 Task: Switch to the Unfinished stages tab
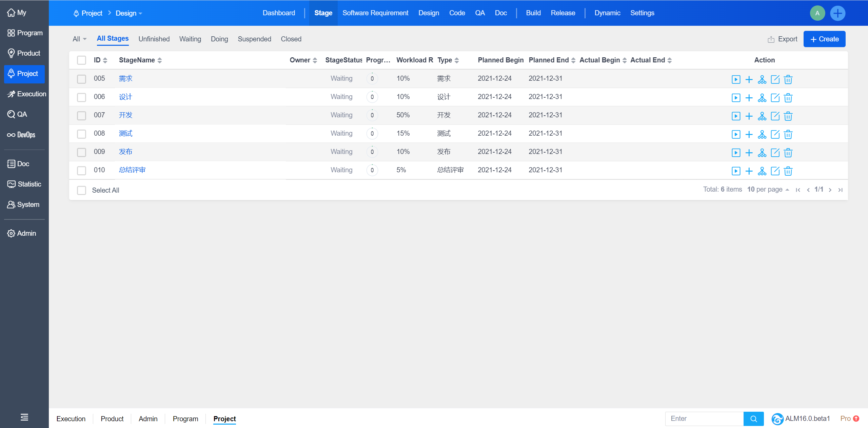pyautogui.click(x=154, y=39)
